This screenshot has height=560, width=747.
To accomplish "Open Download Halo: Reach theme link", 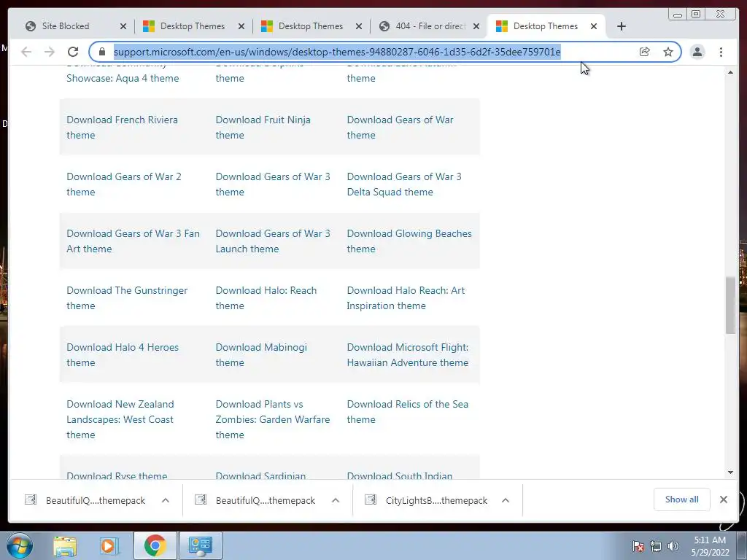I will click(x=266, y=297).
